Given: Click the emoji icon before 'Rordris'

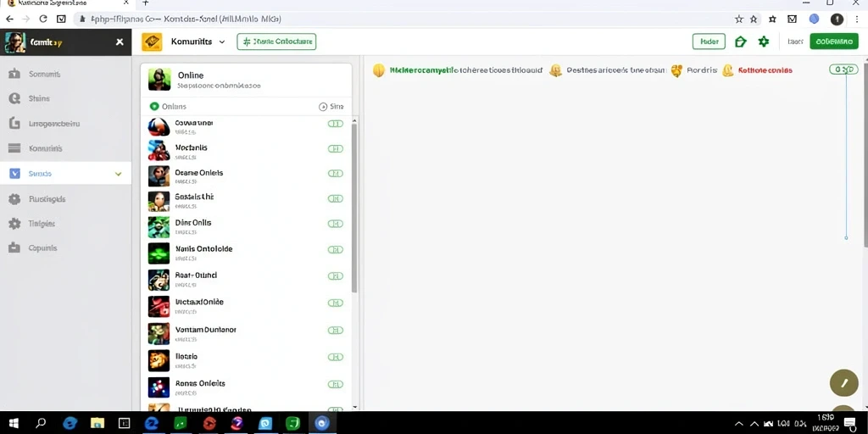Looking at the screenshot, I should pos(676,70).
